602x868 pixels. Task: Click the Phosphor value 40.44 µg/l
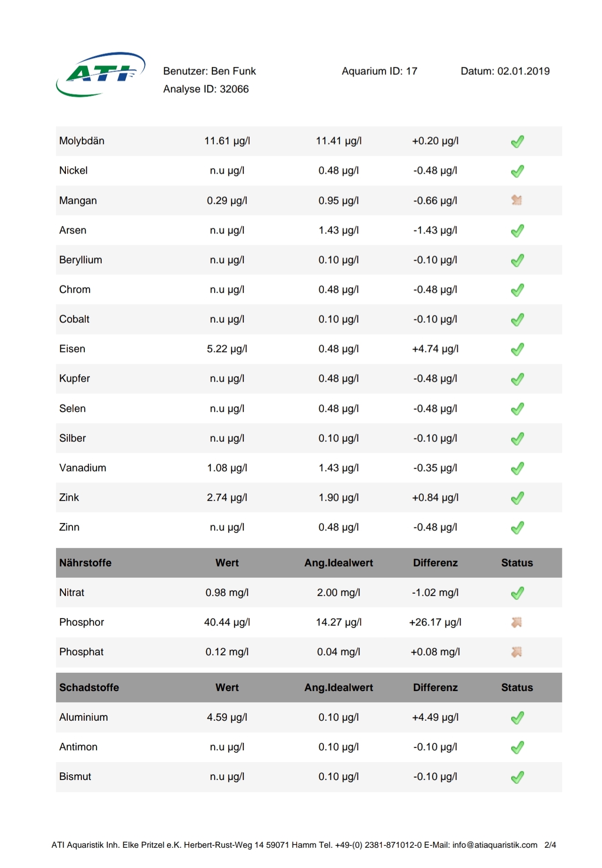coord(227,622)
